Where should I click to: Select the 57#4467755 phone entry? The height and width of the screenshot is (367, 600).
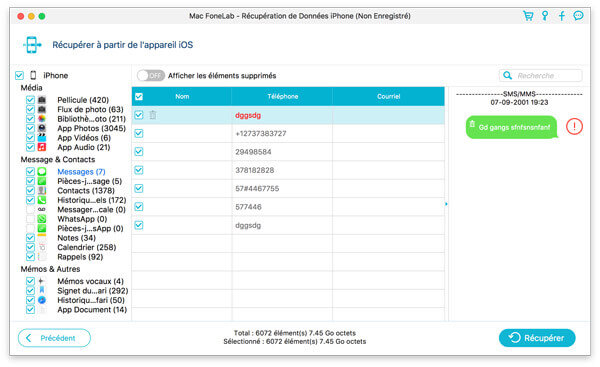click(257, 188)
